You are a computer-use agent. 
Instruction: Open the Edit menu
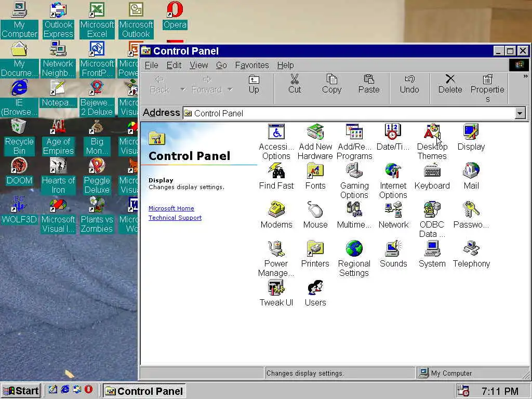[x=174, y=65]
